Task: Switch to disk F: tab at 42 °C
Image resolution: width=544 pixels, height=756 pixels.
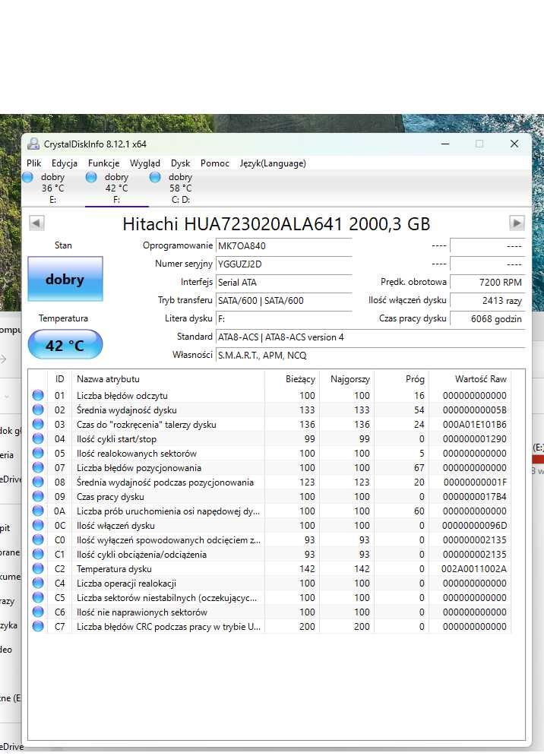Action: 117,188
